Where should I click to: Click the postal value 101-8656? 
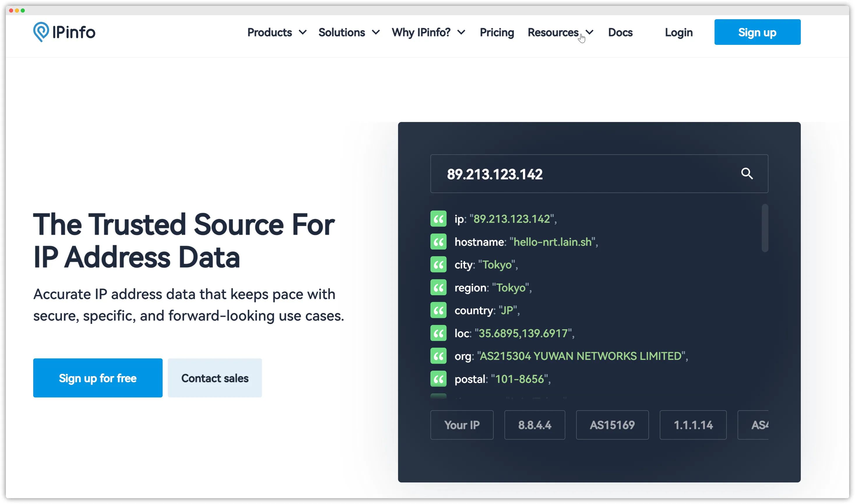tap(520, 379)
